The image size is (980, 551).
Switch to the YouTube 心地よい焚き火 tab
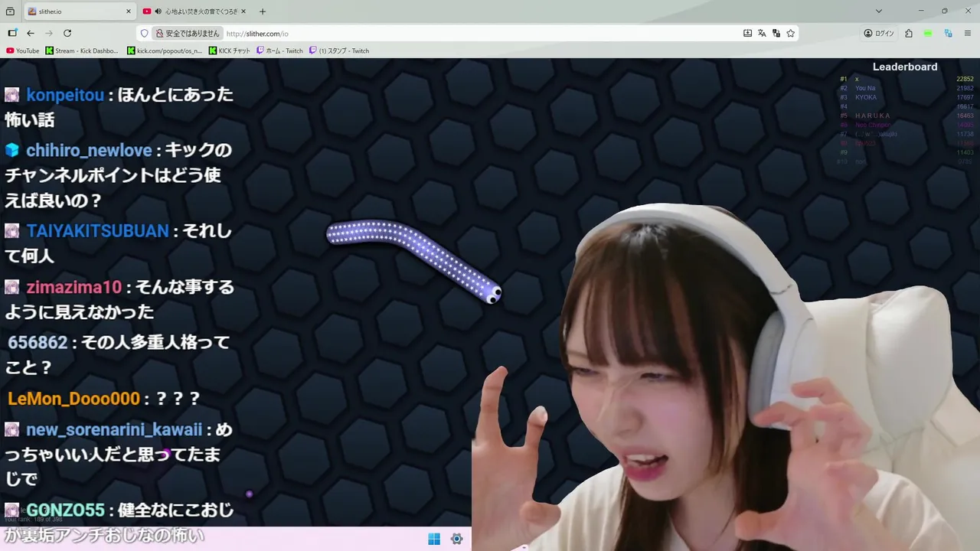pyautogui.click(x=196, y=11)
